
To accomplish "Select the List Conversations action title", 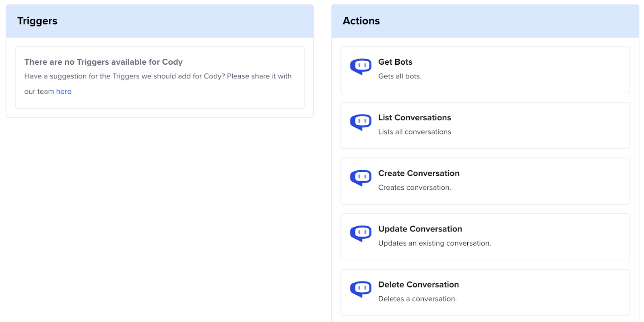I will [415, 118].
